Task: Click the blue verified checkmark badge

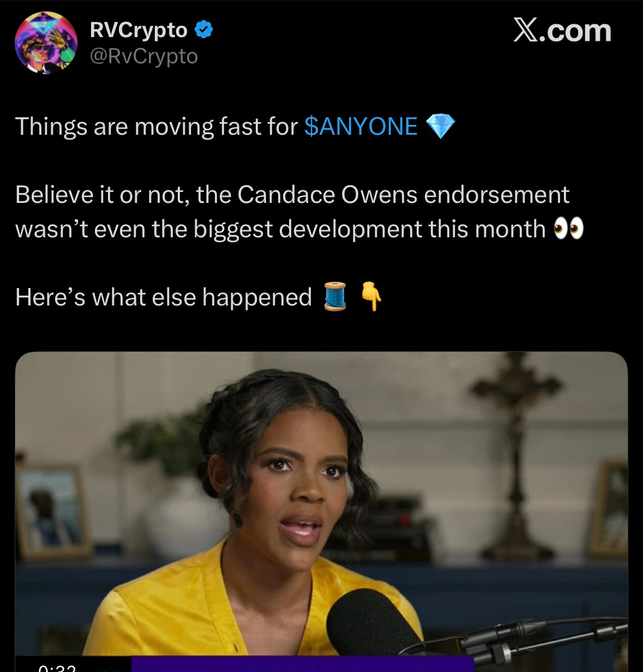Action: [x=203, y=31]
